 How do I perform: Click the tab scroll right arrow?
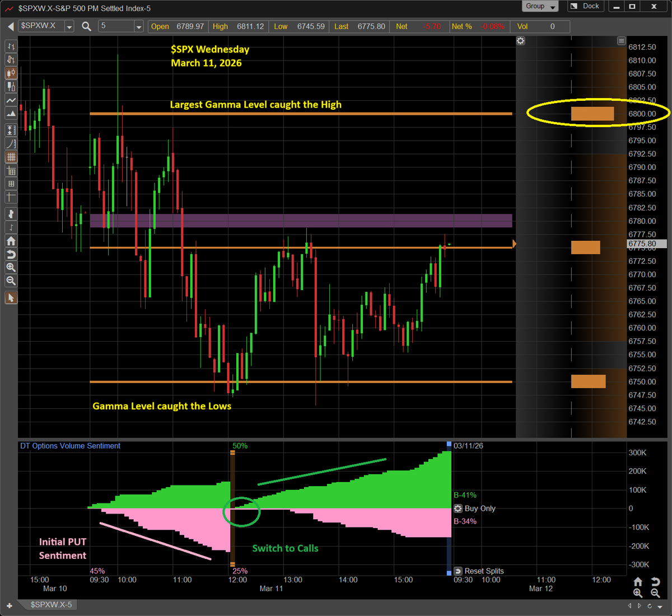640,605
